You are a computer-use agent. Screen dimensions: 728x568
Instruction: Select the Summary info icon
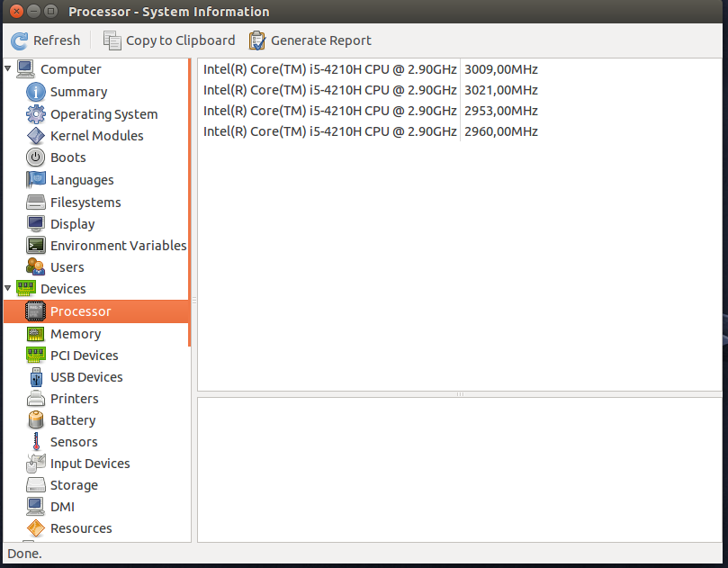[36, 92]
